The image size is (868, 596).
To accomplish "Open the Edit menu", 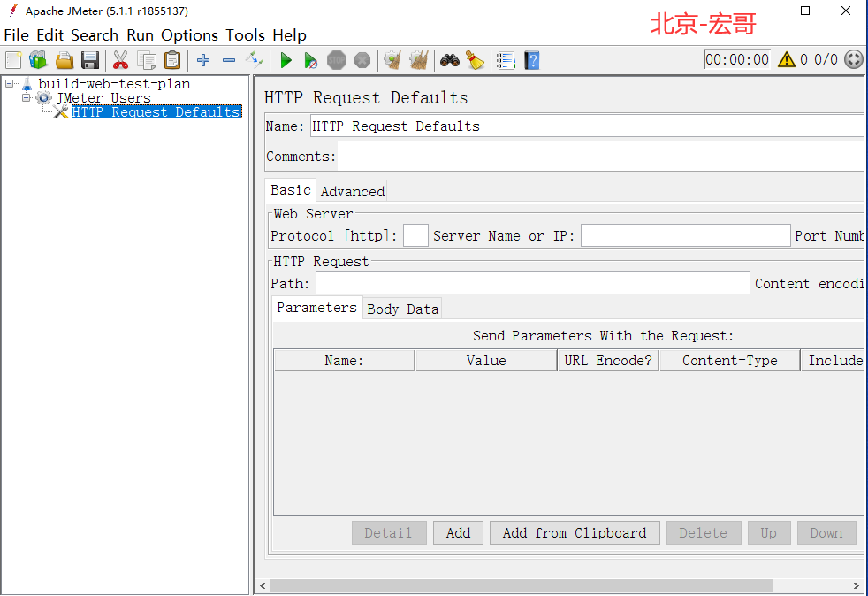I will (49, 35).
